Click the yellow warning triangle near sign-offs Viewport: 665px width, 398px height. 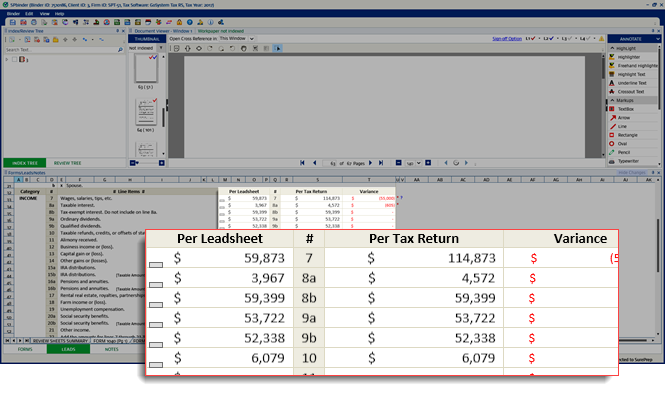[x=601, y=39]
